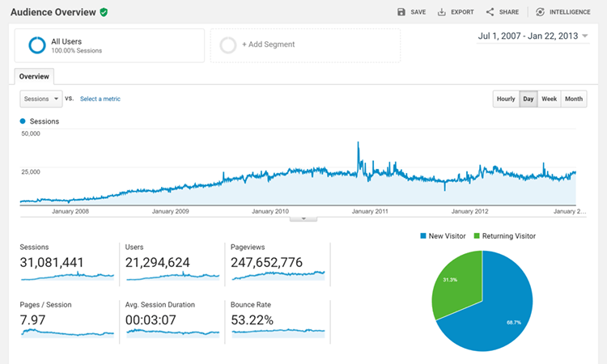Viewport: 607px width, 364px height.
Task: Switch graph granularity to Month
Action: (x=574, y=99)
